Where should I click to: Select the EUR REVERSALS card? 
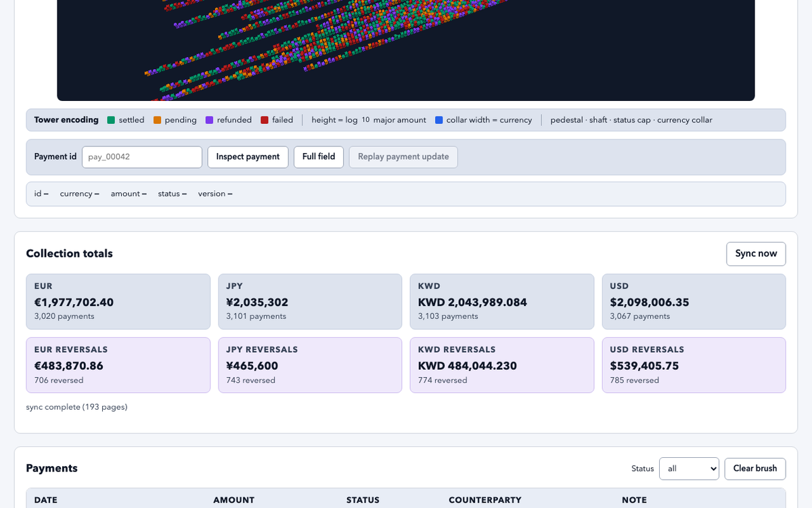tap(118, 366)
